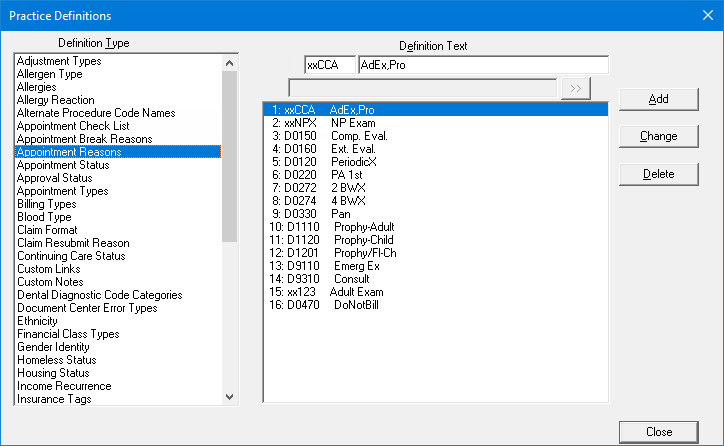Image resolution: width=724 pixels, height=446 pixels.
Task: Select Blood Type definition type
Action: 118,217
